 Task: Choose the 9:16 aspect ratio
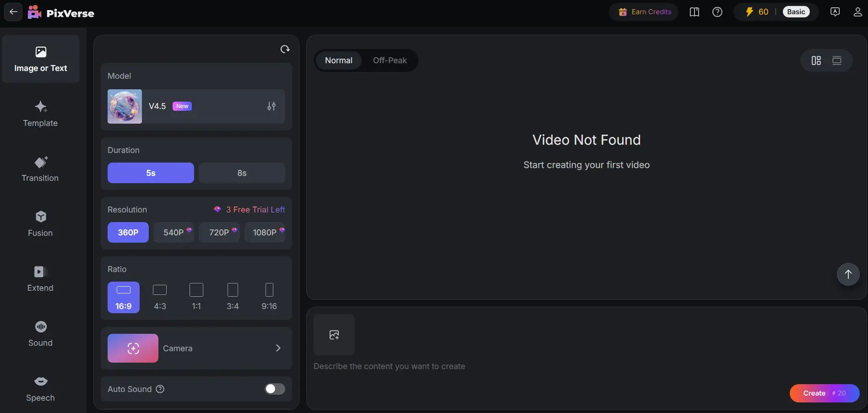(269, 297)
